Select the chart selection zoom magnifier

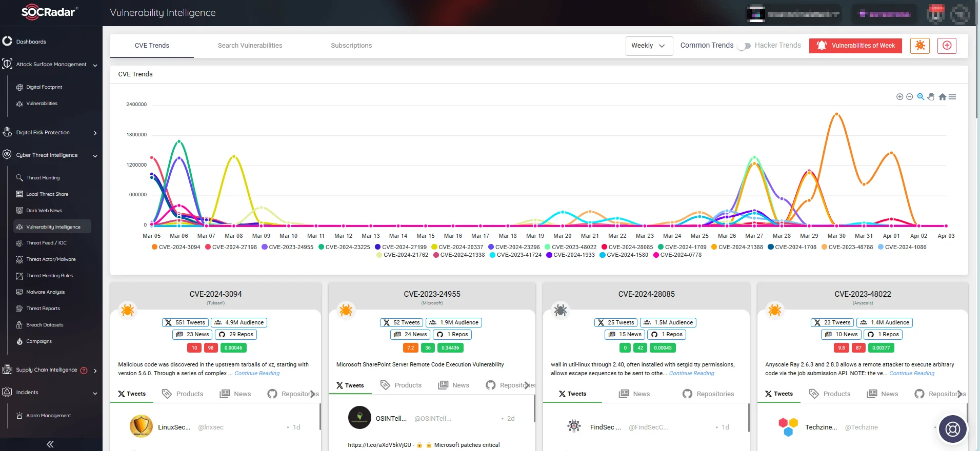[921, 96]
